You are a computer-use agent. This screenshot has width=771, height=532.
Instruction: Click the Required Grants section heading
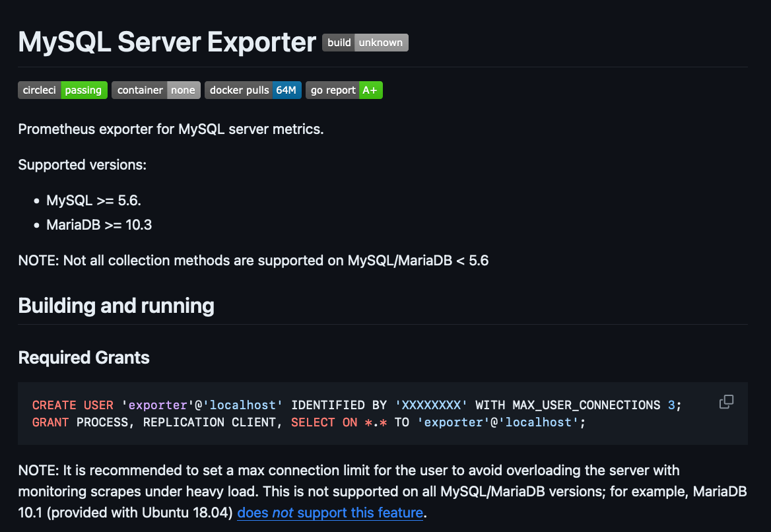pos(84,357)
